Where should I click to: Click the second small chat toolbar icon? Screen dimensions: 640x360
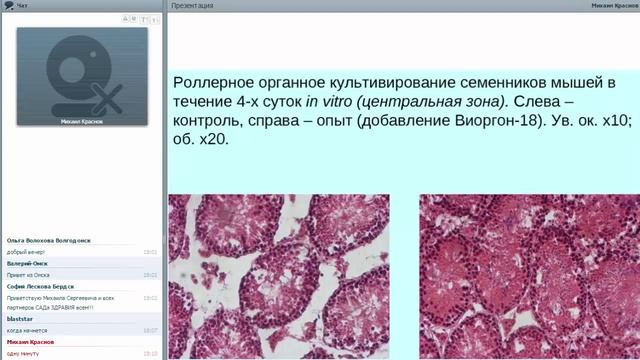point(133,19)
